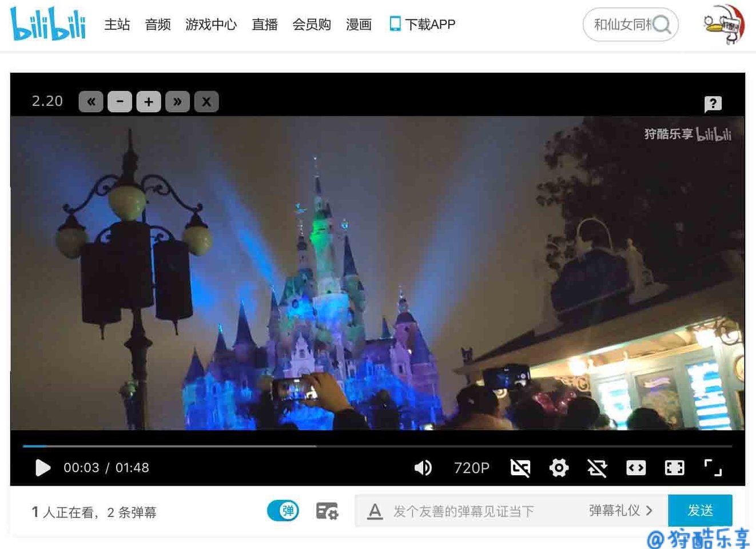Enable widescreen mode
Screen dimensions: 756x549
click(636, 468)
